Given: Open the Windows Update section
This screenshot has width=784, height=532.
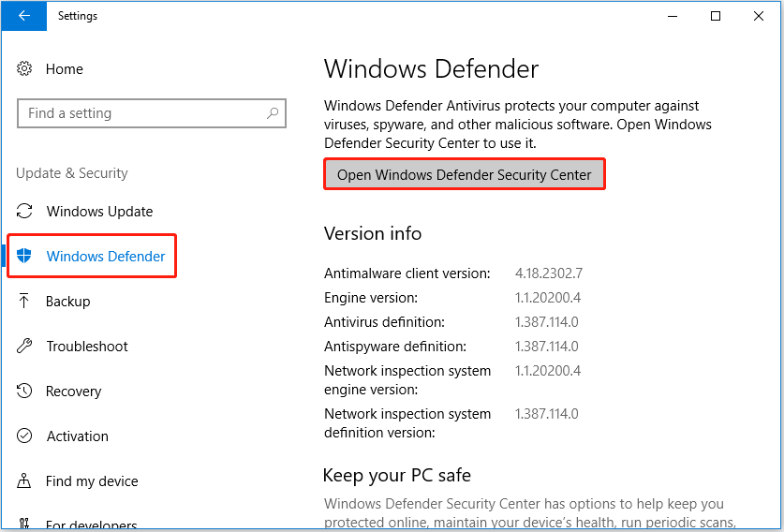Looking at the screenshot, I should tap(99, 212).
